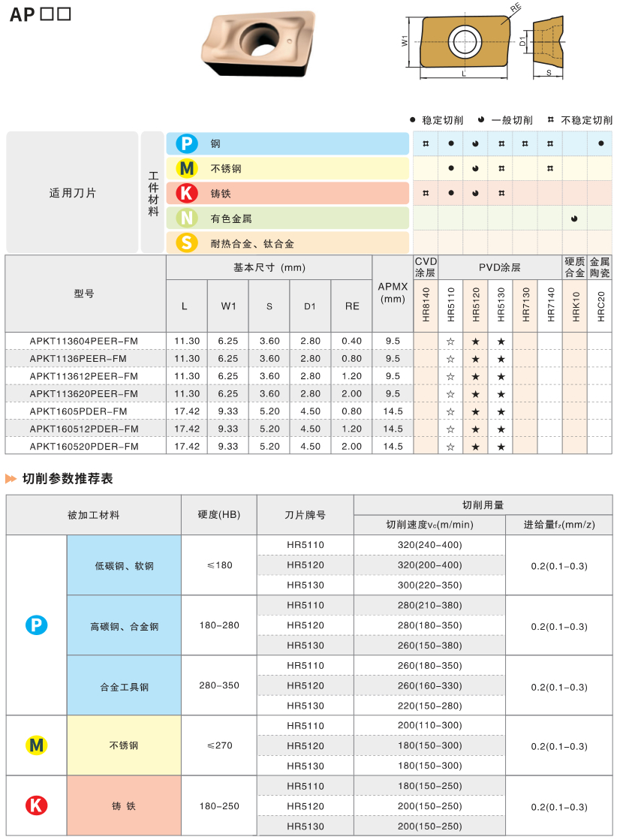The height and width of the screenshot is (840, 617).
Task: Click the green N non-ferrous metal icon
Action: [186, 218]
